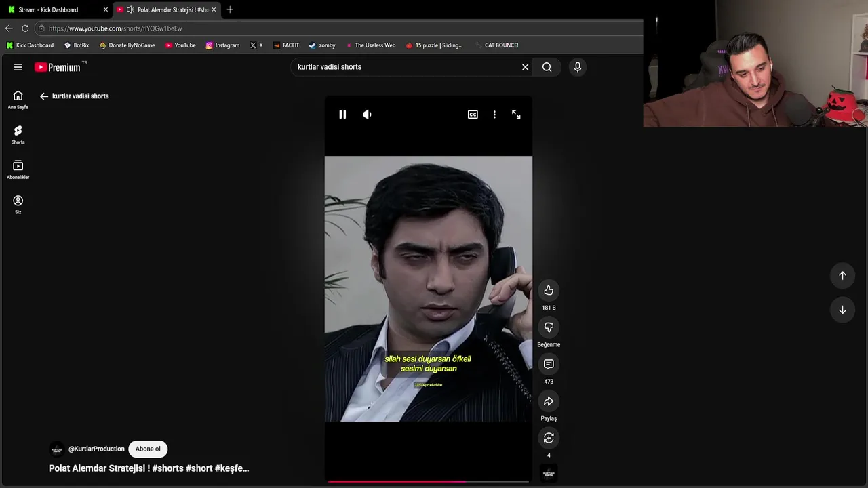The height and width of the screenshot is (488, 868).
Task: Click the youtube.com address bar
Action: pos(339,28)
